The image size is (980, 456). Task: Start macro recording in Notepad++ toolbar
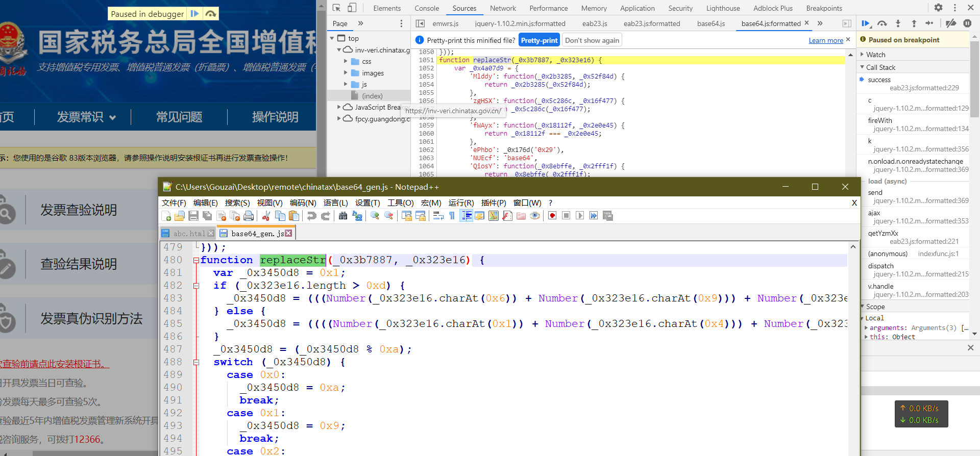coord(552,216)
